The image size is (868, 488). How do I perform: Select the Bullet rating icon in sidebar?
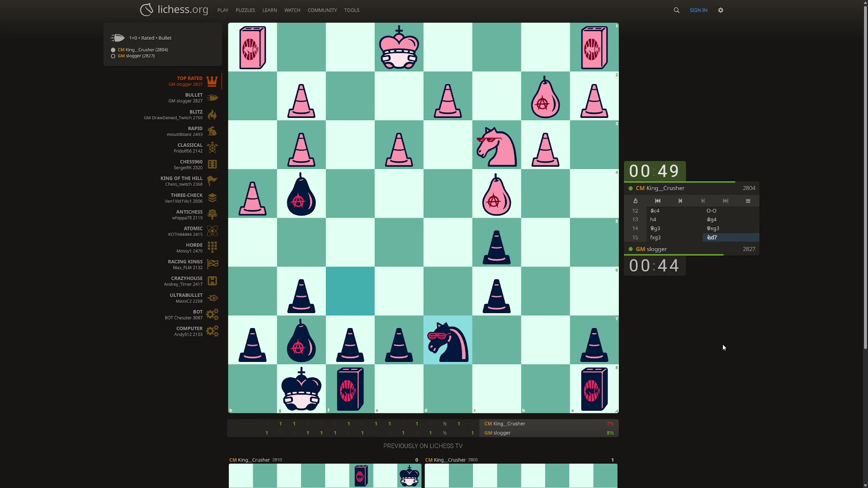point(212,98)
